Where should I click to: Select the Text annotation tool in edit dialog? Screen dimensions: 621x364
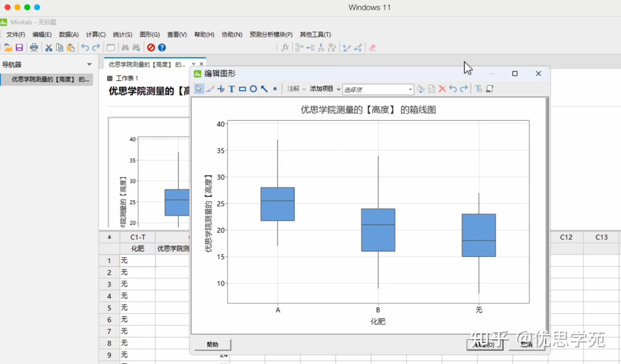231,89
